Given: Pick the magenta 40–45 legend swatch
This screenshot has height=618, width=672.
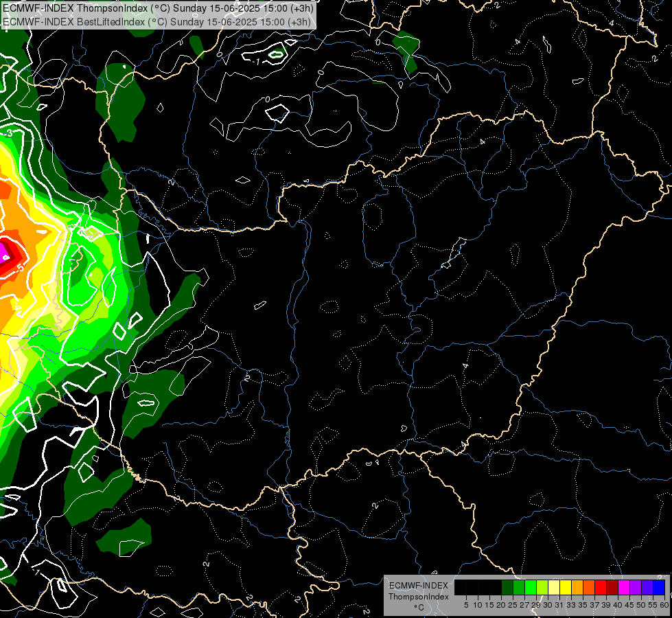Looking at the screenshot, I should click(624, 587).
